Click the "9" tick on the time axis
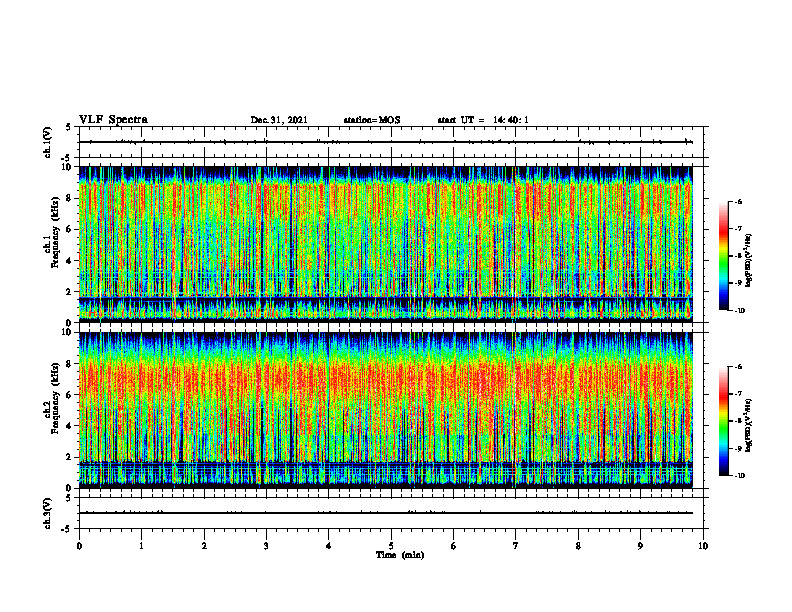The height and width of the screenshot is (612, 792). point(640,546)
